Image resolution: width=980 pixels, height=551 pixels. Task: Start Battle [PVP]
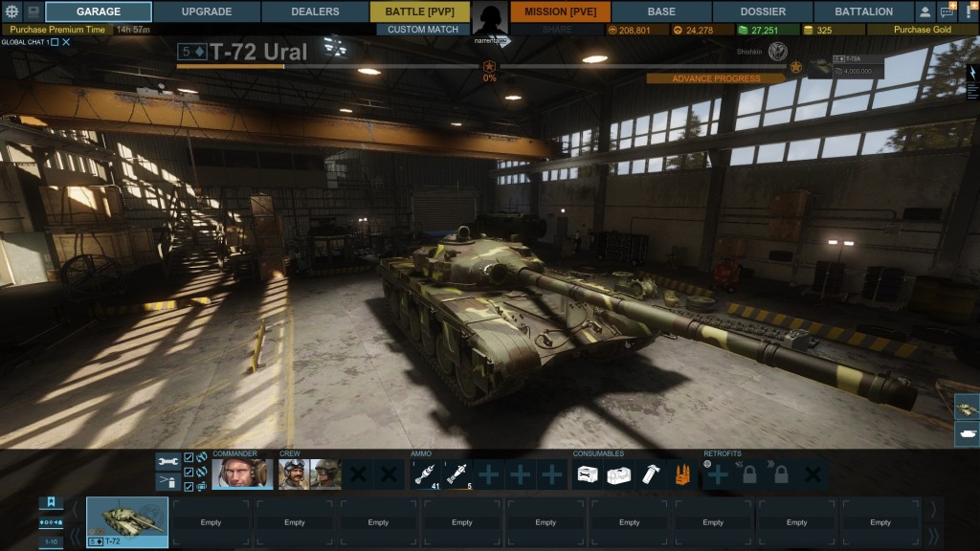coord(419,11)
